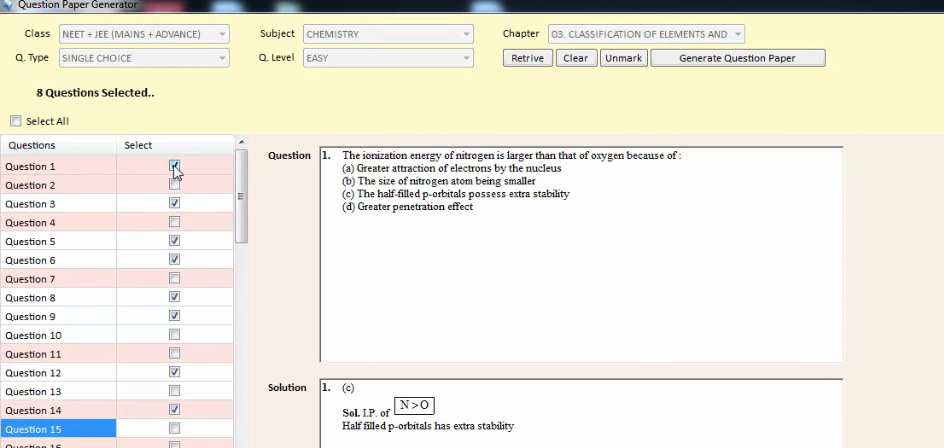
Task: Open the Chapter dropdown list
Action: [x=646, y=34]
